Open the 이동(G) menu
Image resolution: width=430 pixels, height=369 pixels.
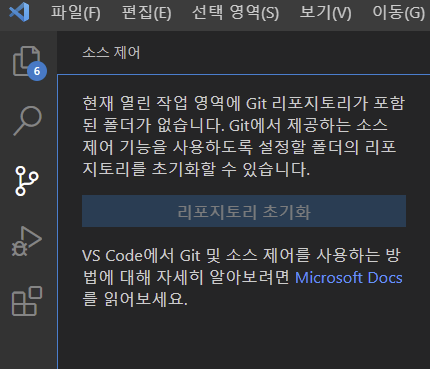pos(398,13)
